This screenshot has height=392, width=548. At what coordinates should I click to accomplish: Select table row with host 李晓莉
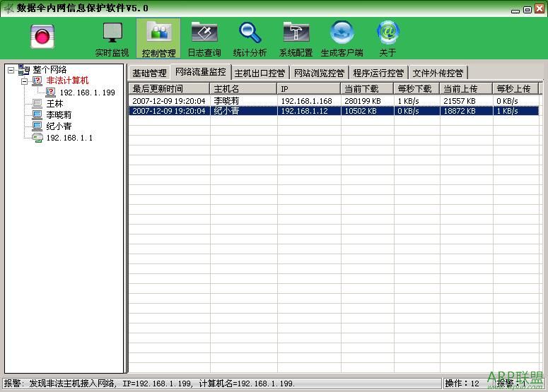334,101
